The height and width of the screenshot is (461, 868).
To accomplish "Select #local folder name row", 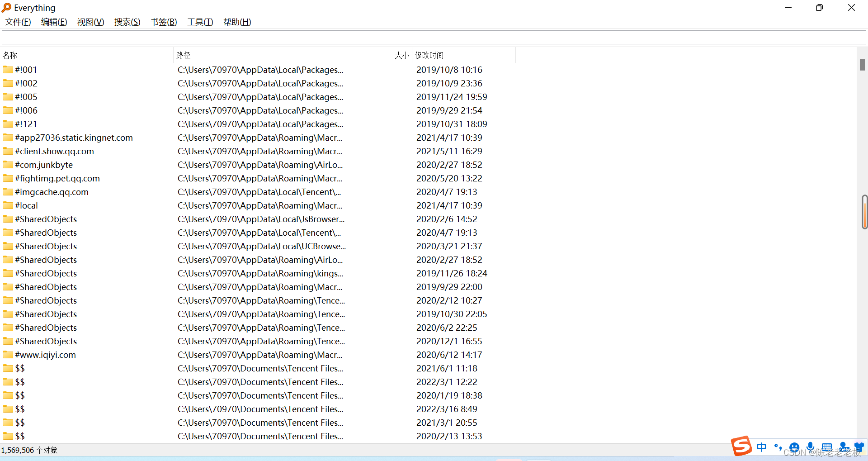I will 27,205.
